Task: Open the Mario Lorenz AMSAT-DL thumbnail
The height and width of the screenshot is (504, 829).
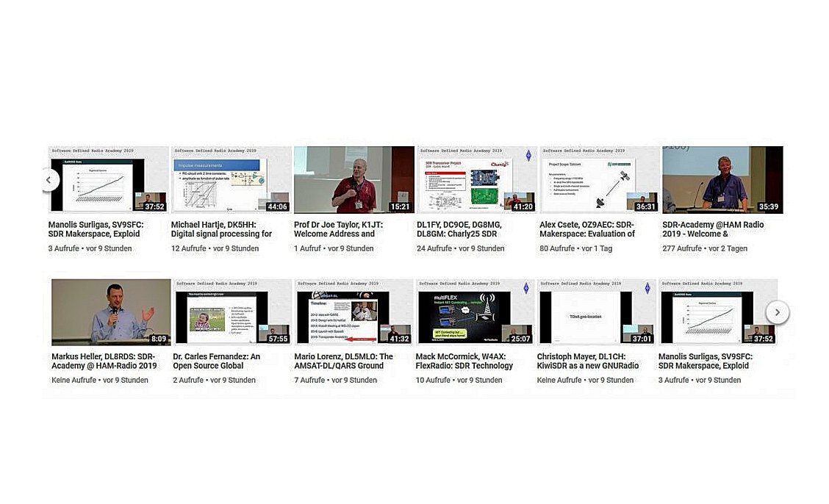Action: [354, 312]
